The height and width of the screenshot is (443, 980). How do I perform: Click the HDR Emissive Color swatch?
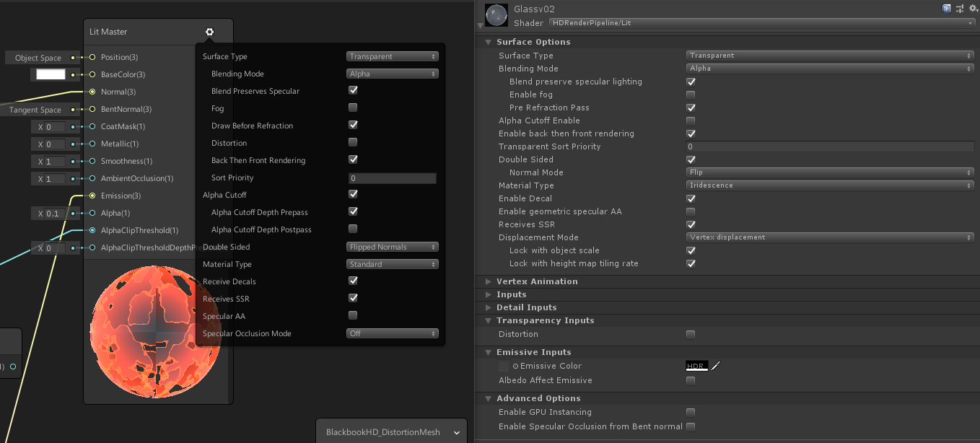696,366
